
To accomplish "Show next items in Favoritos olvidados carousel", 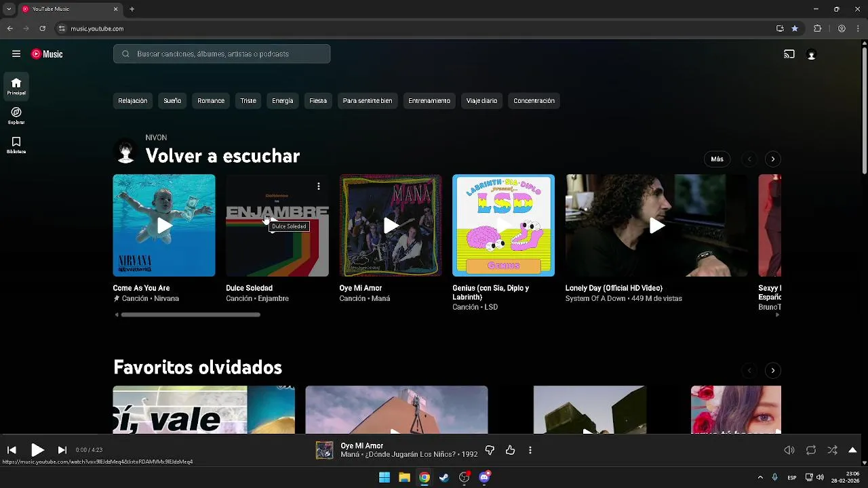I will pos(773,371).
